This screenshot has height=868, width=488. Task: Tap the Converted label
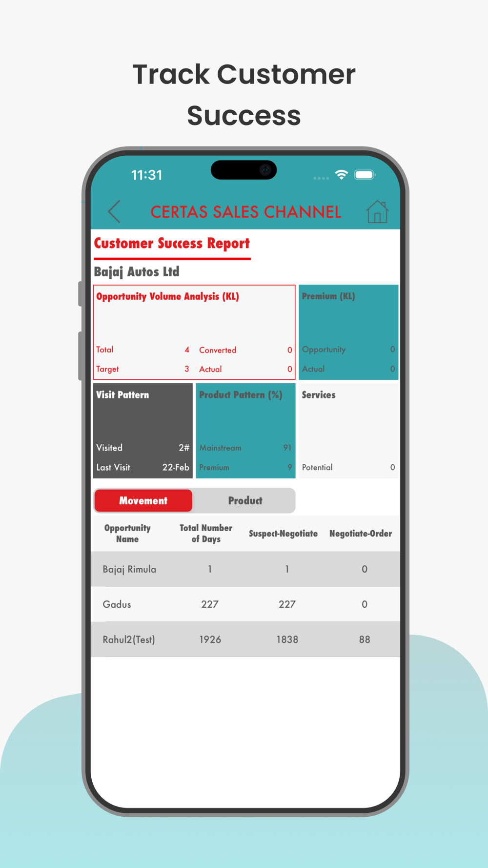[218, 350]
